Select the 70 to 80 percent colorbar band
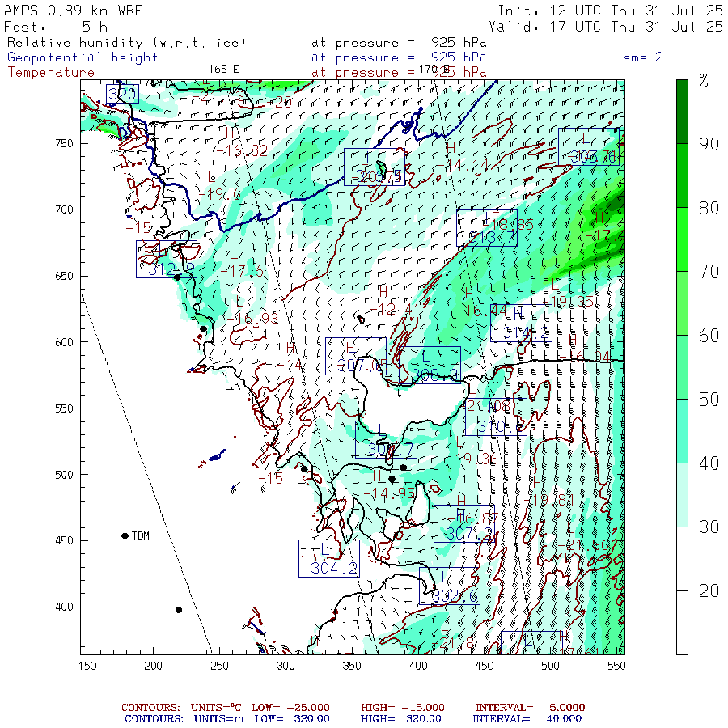 coord(682,239)
